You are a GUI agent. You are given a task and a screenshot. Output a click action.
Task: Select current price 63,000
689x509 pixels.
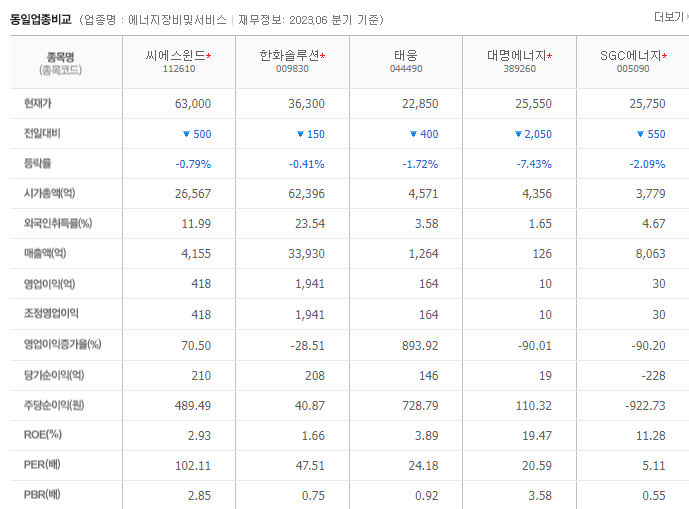[193, 104]
